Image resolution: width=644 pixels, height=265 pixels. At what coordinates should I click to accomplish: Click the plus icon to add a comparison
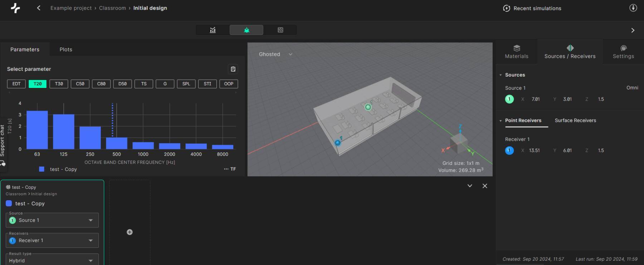130,232
